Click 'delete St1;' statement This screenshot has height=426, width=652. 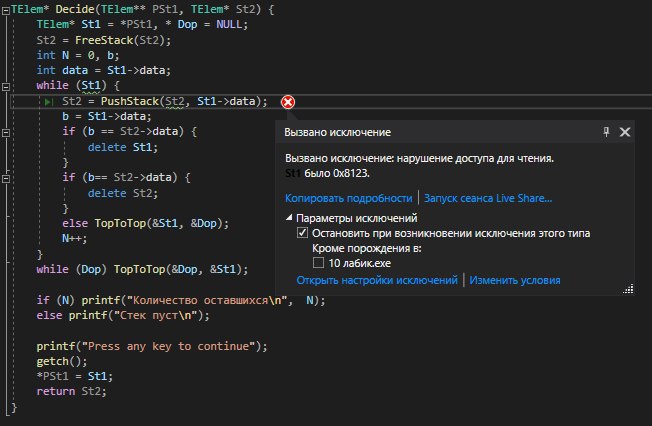[123, 147]
